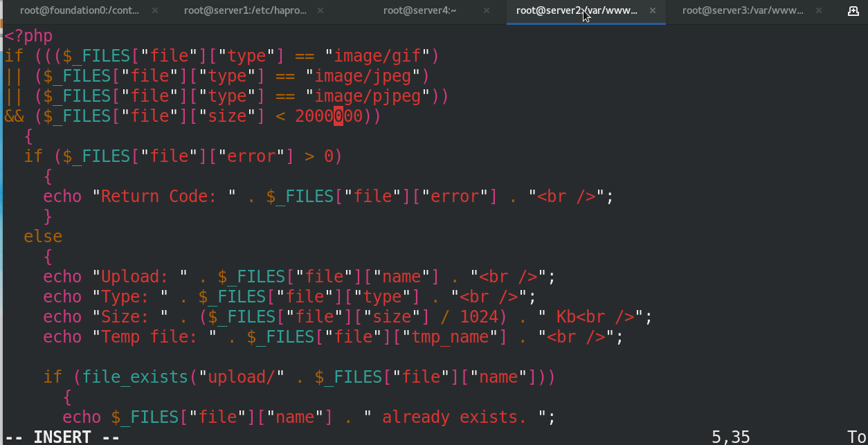Click the "upload/" path string

pyautogui.click(x=242, y=377)
